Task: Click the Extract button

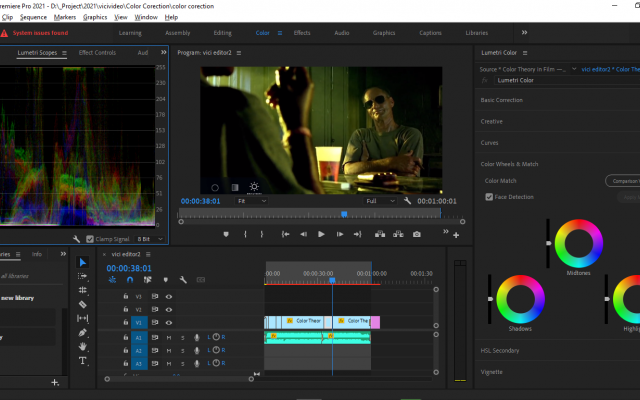Action: 398,234
